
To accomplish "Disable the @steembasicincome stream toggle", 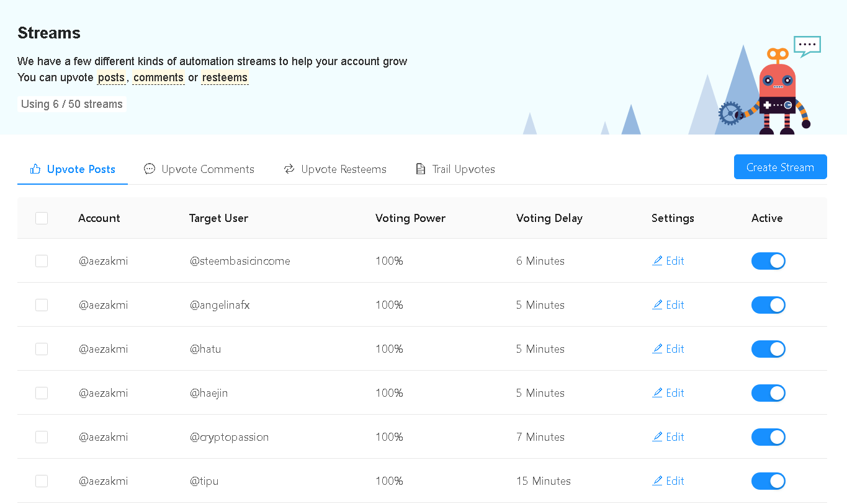I will pyautogui.click(x=768, y=261).
